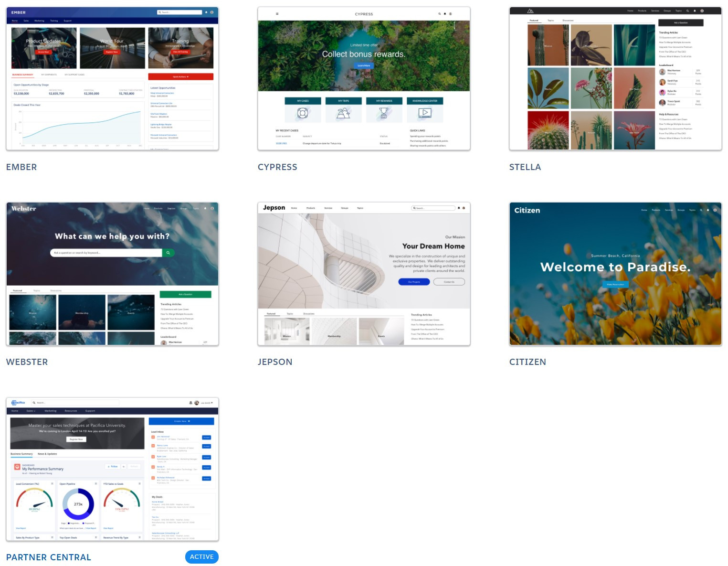Click the Open Pipeline donut chart
728x566 pixels.
[x=78, y=504]
